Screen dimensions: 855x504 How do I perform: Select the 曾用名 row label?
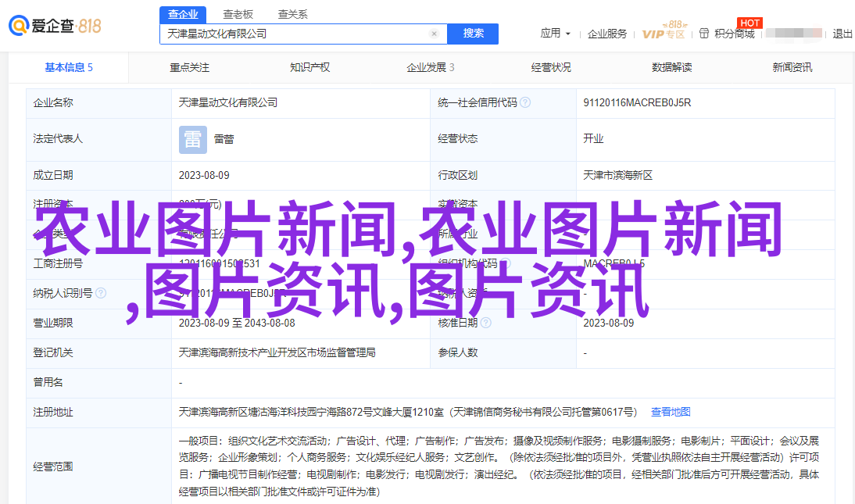coord(48,382)
